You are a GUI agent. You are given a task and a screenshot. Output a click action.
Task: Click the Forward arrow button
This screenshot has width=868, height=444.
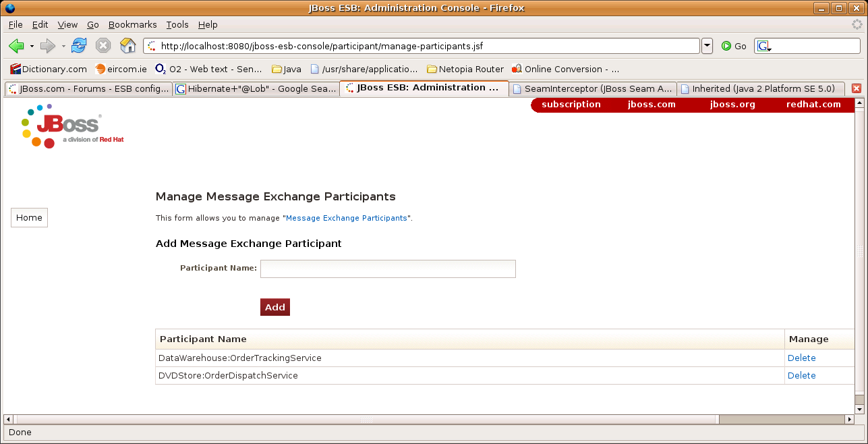pos(47,46)
